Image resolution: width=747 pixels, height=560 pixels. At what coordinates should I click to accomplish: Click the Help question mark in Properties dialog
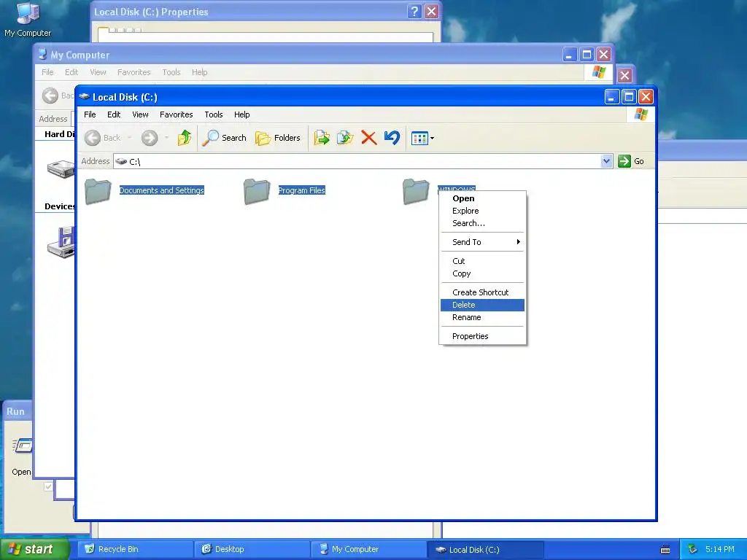(x=414, y=12)
